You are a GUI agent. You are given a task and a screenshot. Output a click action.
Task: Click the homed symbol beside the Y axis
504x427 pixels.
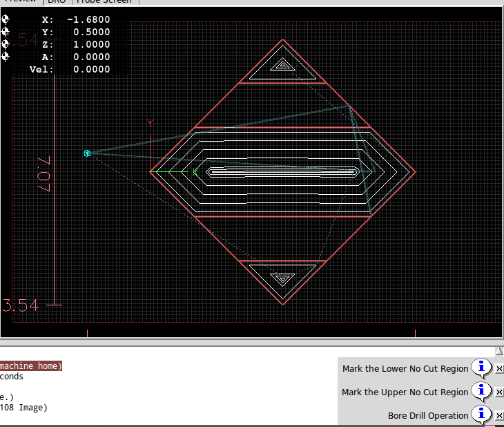point(6,32)
